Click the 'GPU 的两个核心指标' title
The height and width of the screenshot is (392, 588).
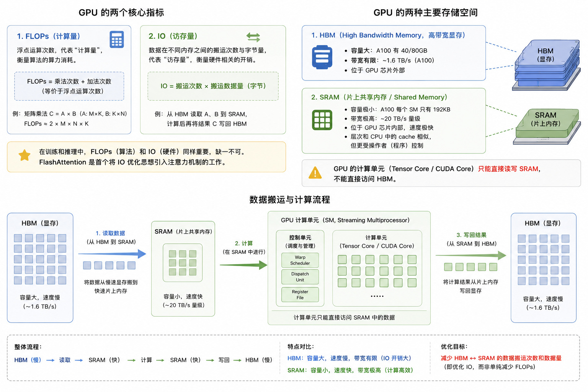pos(121,13)
